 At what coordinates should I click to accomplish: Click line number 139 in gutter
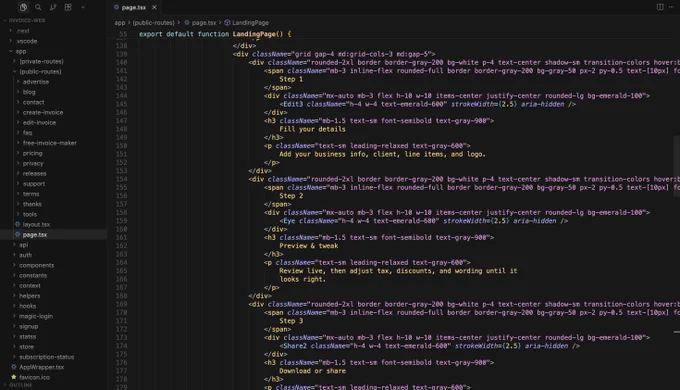[121, 54]
